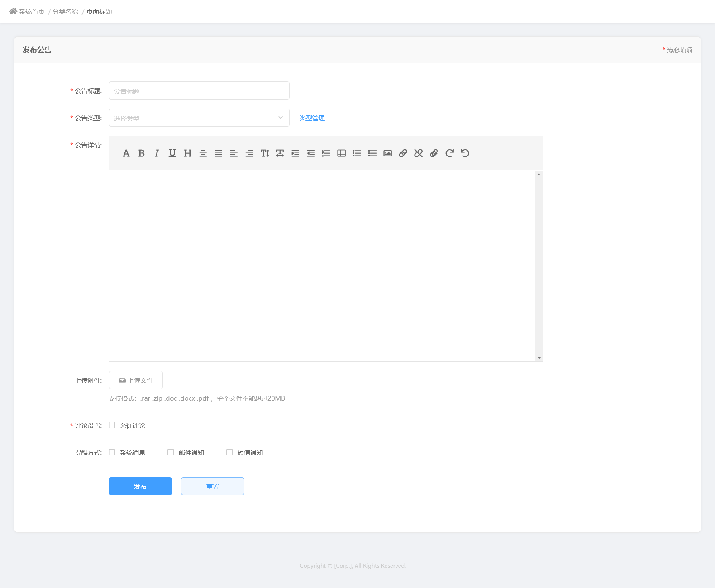Screen dimensions: 715x588
Task: Go to 分类名称 in the breadcrumb
Action: 65,12
